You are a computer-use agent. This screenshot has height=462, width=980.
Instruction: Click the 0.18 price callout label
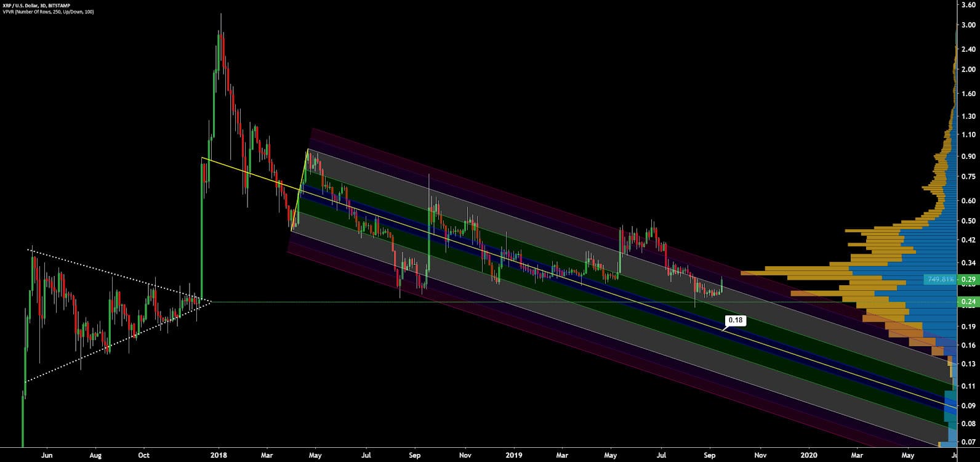735,320
